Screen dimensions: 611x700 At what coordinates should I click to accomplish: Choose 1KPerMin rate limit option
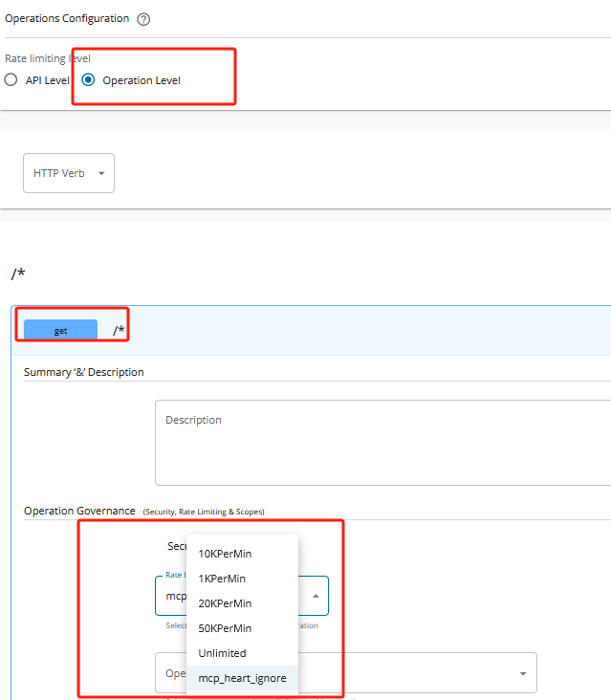tap(242, 579)
